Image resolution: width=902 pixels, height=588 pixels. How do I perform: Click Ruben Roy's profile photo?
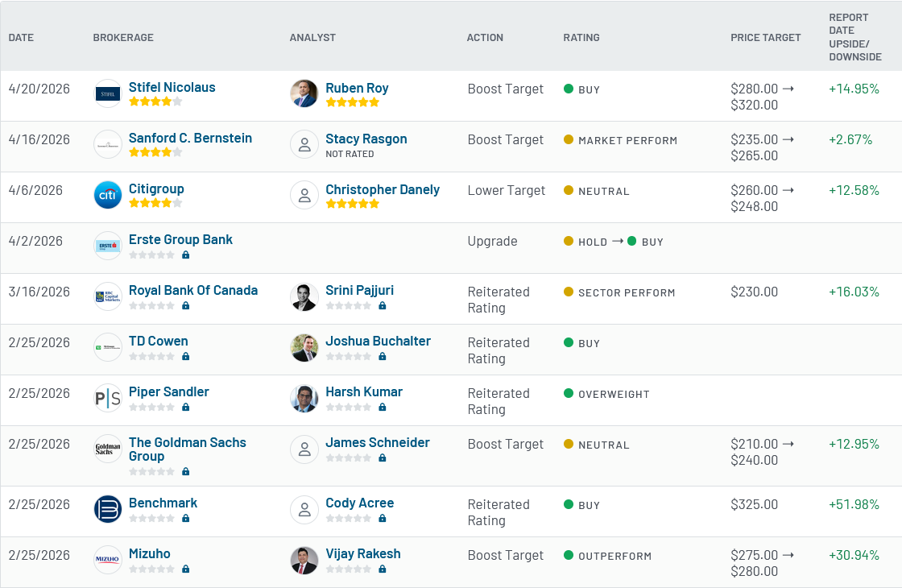[304, 93]
